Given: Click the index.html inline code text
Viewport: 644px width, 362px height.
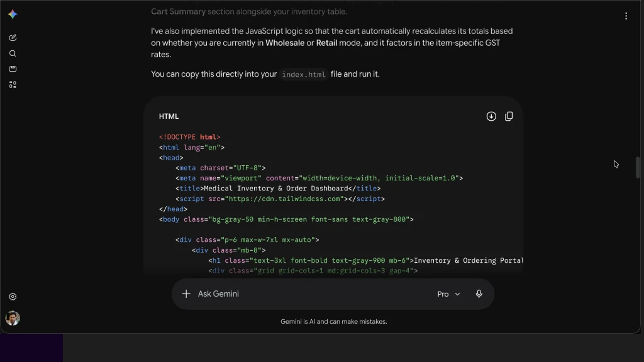Looking at the screenshot, I should pos(304,74).
